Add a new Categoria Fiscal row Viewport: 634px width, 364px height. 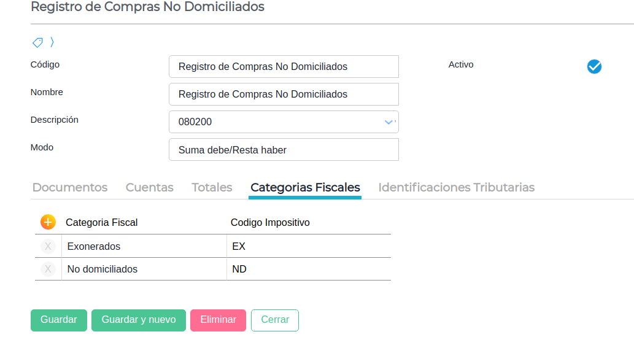[x=48, y=222]
